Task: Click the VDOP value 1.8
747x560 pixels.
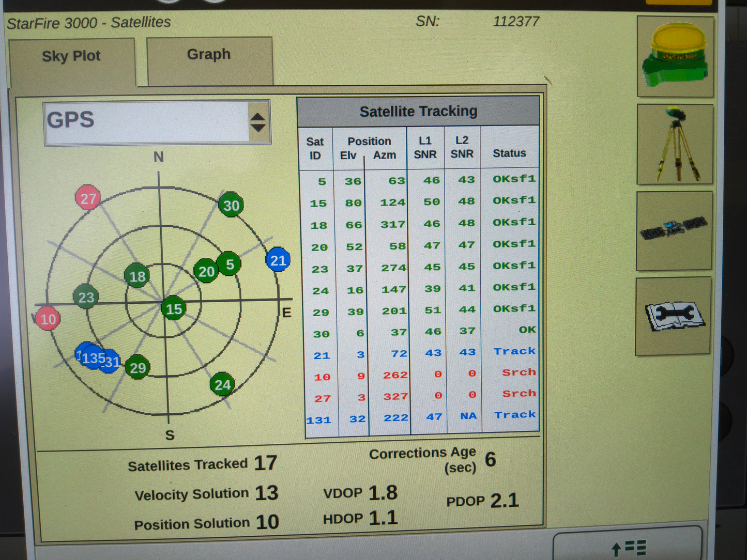Action: tap(383, 493)
